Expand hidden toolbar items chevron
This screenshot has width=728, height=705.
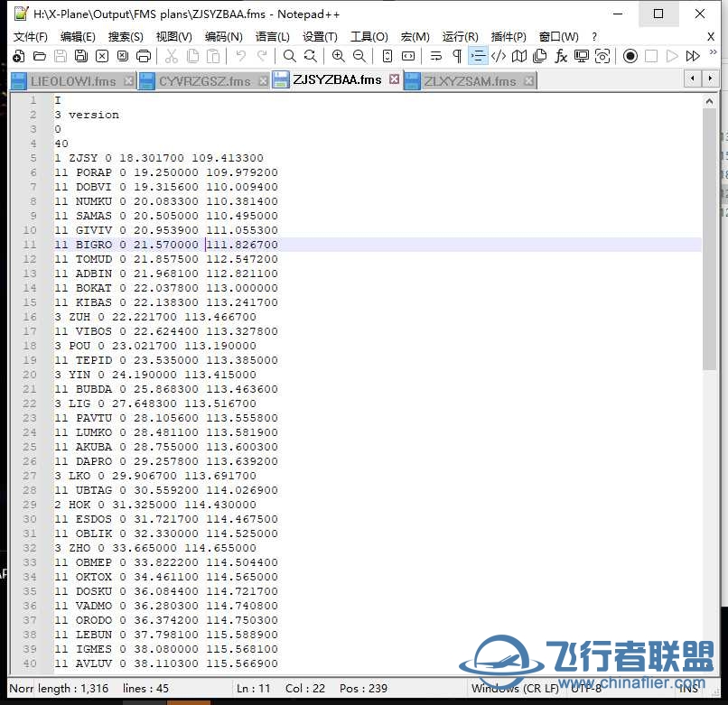[714, 52]
